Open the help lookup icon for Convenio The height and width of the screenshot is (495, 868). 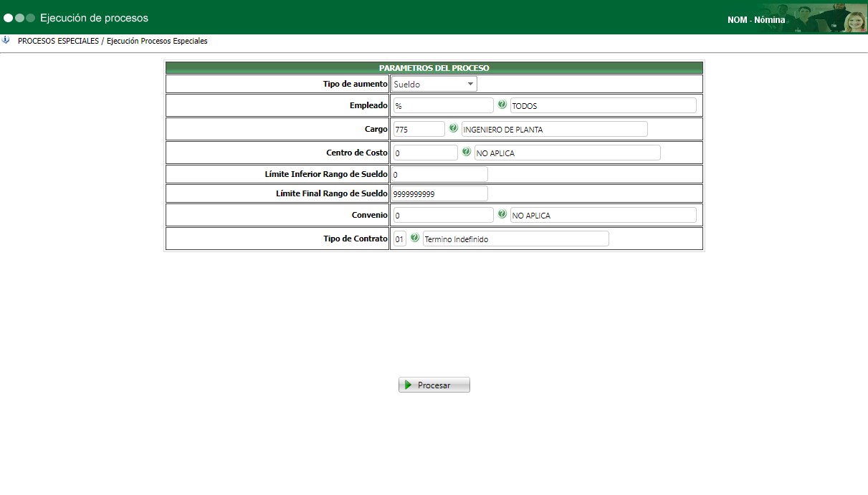(x=502, y=214)
